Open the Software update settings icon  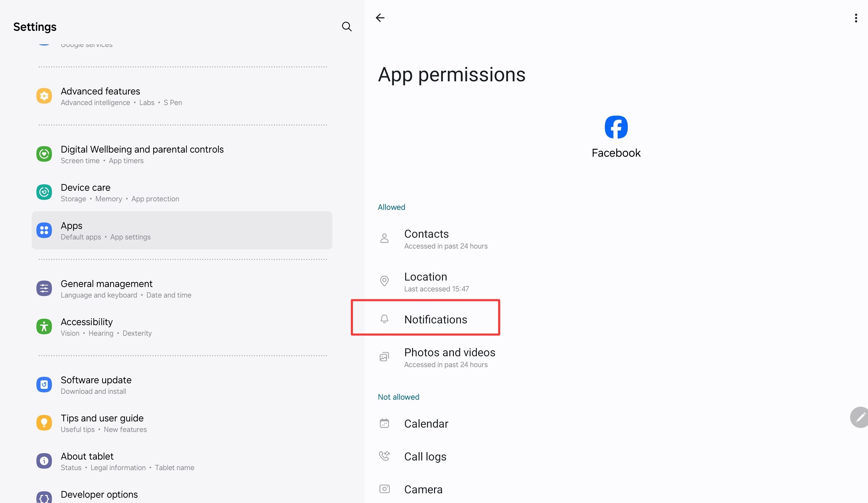tap(44, 384)
